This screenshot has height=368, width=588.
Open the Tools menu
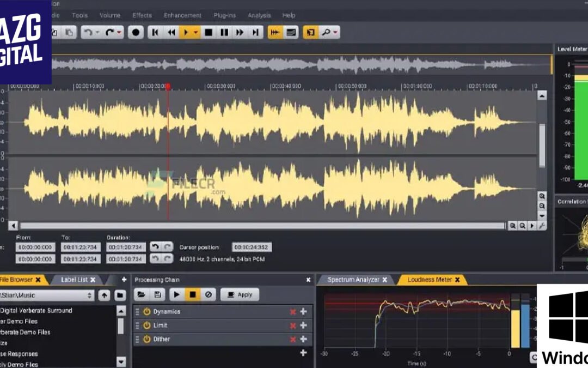pos(79,15)
